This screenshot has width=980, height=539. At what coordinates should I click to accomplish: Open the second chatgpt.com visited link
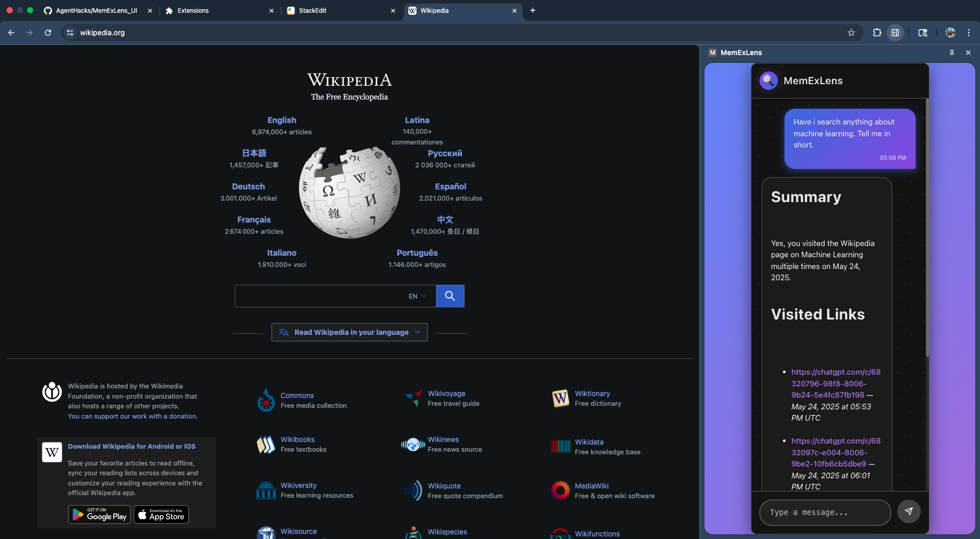[x=836, y=452]
